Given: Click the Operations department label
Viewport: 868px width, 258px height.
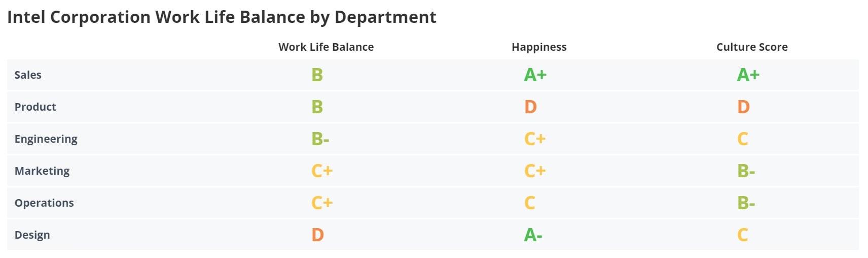Looking at the screenshot, I should point(44,203).
